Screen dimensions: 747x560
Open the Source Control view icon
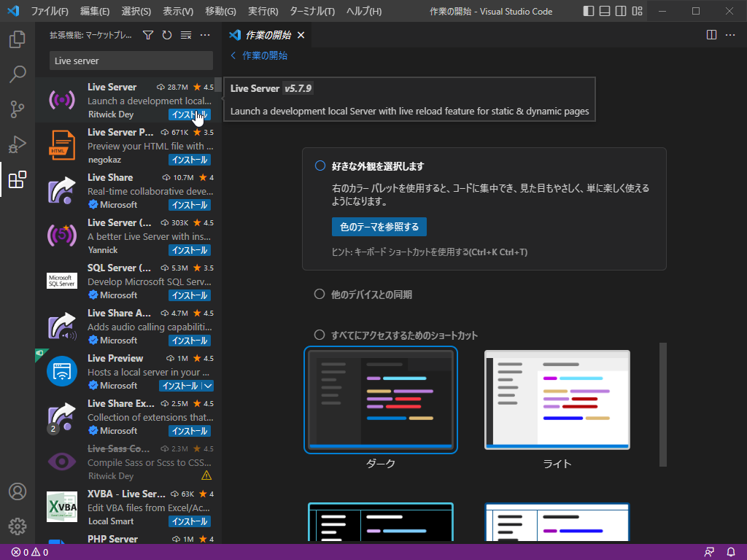(18, 109)
